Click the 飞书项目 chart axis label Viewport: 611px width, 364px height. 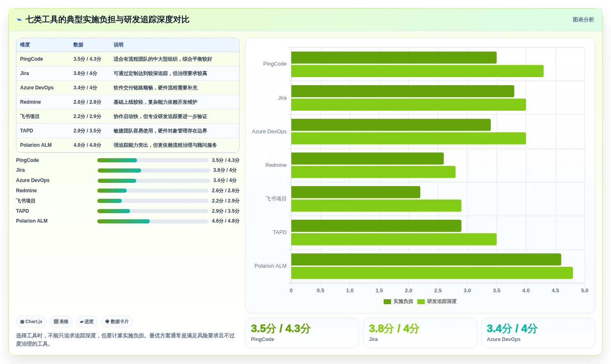(276, 199)
